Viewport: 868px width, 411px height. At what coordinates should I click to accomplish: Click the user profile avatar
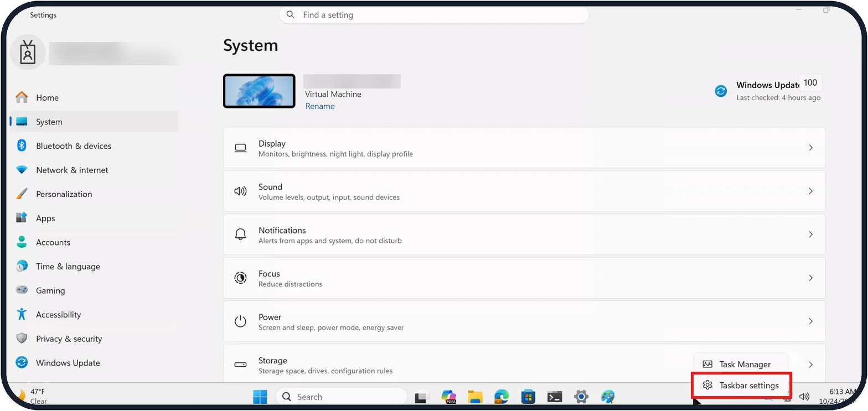click(x=28, y=53)
